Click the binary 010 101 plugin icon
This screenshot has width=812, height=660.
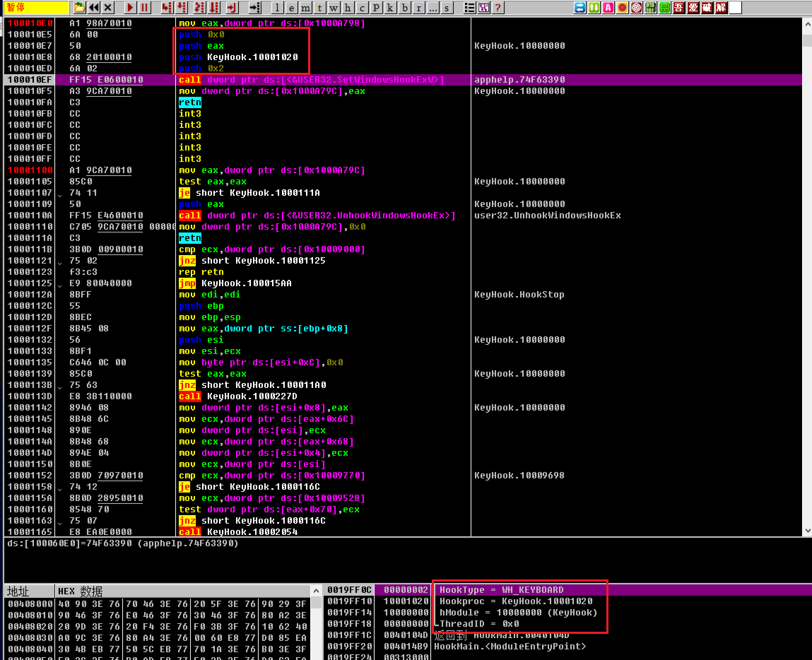click(651, 7)
